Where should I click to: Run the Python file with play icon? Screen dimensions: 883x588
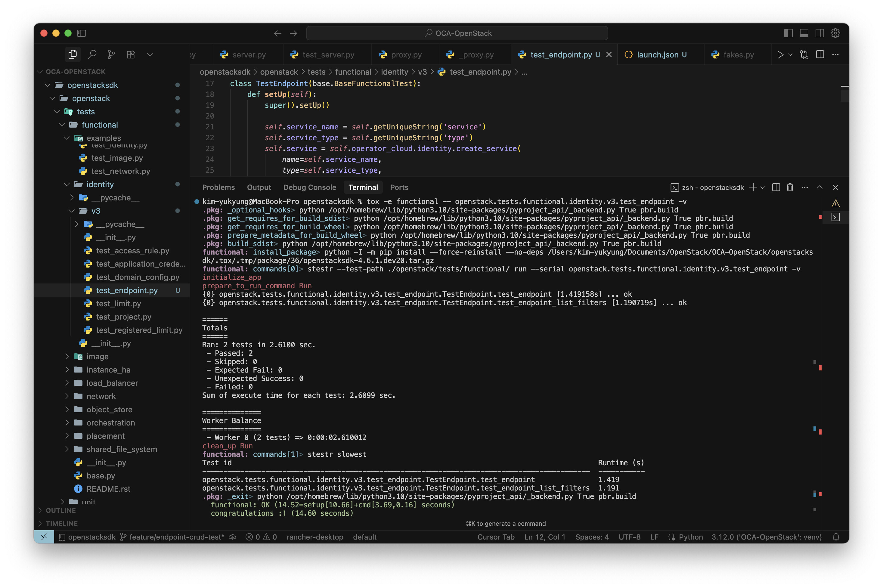click(x=780, y=55)
